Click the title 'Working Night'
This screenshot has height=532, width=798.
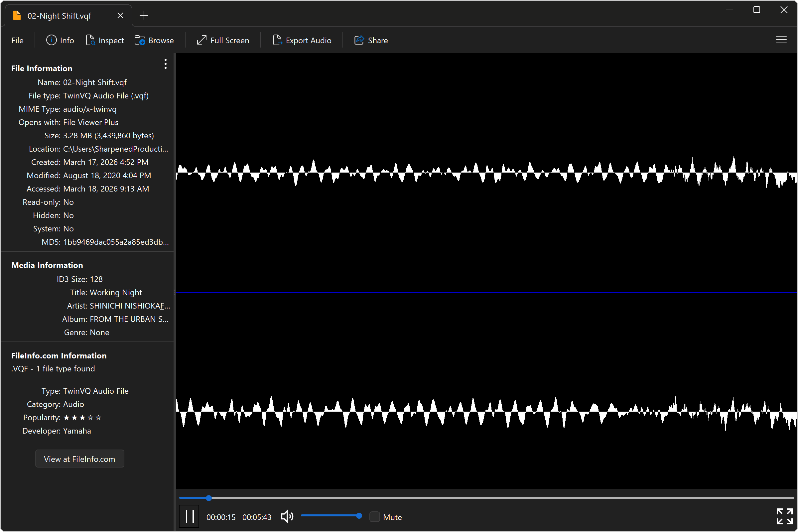coord(116,293)
